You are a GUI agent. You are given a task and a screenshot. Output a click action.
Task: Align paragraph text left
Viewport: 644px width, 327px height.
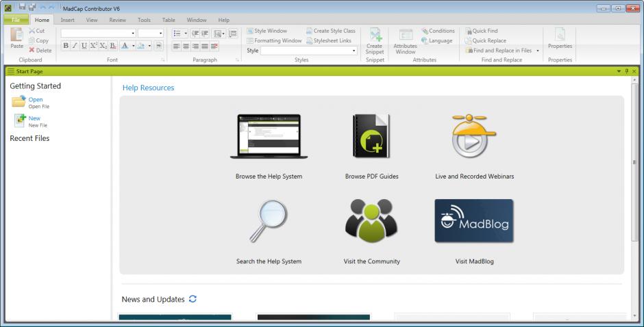[177, 47]
